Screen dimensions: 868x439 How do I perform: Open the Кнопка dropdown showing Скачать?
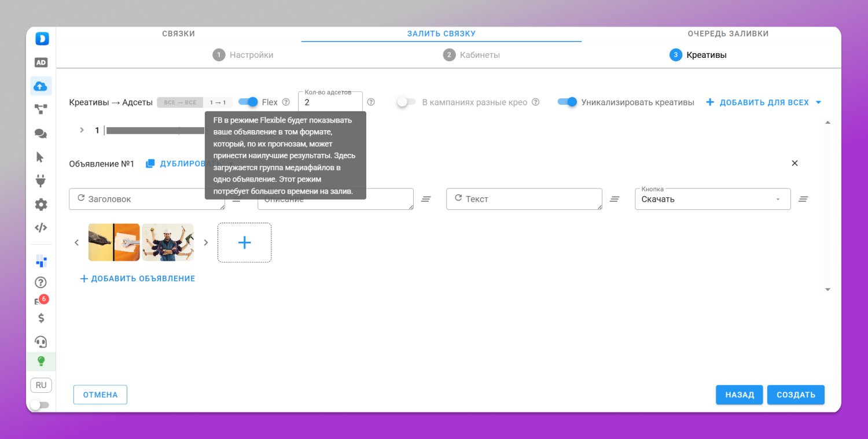pos(713,199)
